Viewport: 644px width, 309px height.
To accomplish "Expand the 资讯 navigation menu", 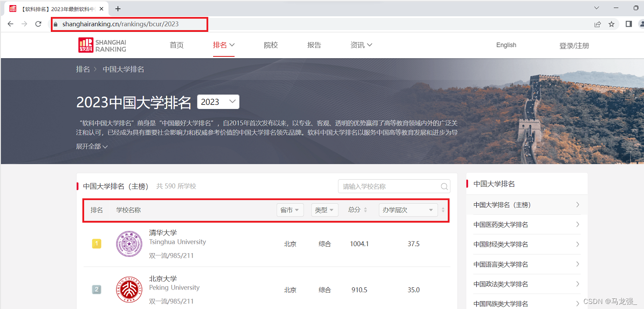I will click(362, 45).
